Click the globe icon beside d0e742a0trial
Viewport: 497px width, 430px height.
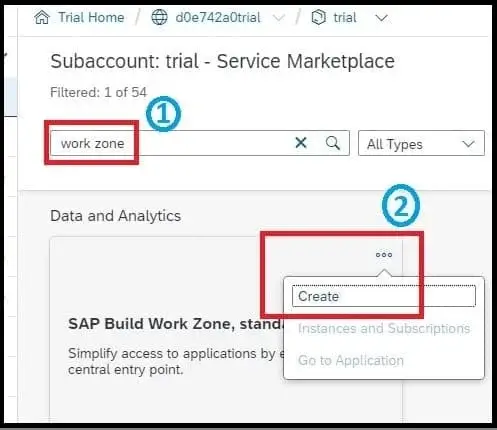tap(159, 17)
